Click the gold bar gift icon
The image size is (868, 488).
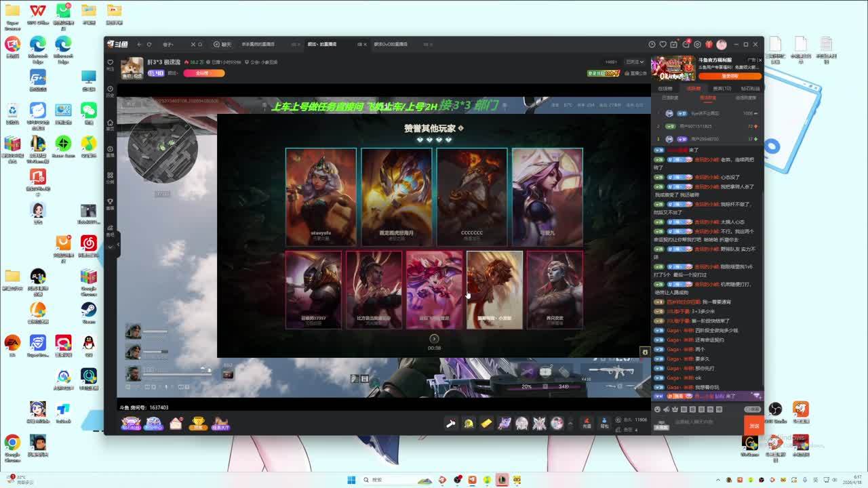click(x=486, y=424)
